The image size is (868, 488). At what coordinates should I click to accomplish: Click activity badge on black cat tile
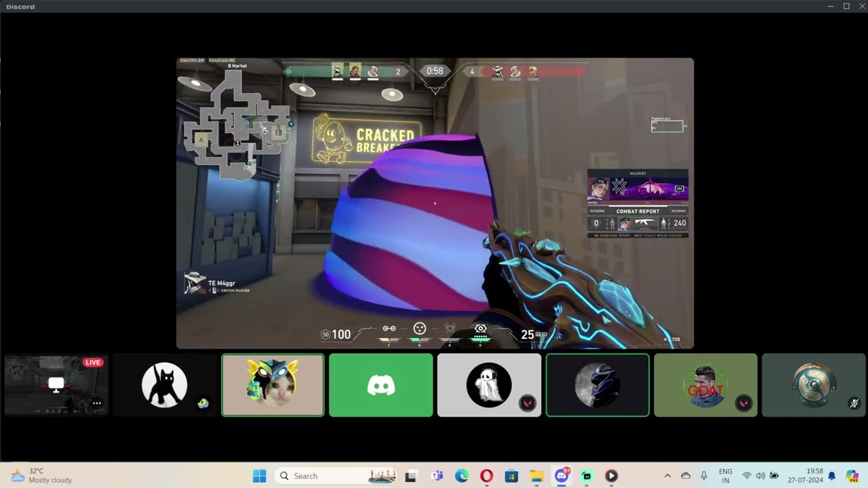(203, 403)
